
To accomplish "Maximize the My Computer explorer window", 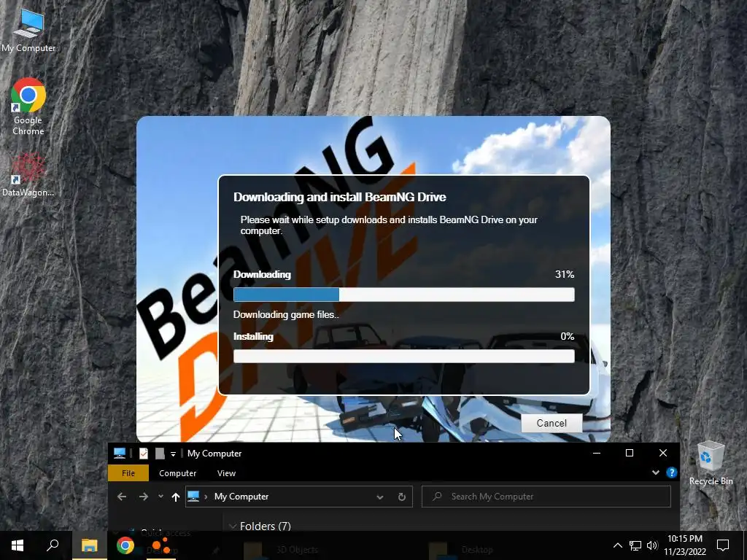I will tap(630, 453).
